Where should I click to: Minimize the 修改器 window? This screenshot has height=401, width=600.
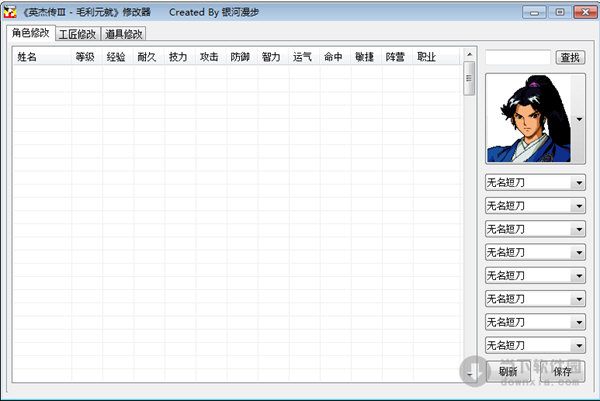pyautogui.click(x=534, y=12)
